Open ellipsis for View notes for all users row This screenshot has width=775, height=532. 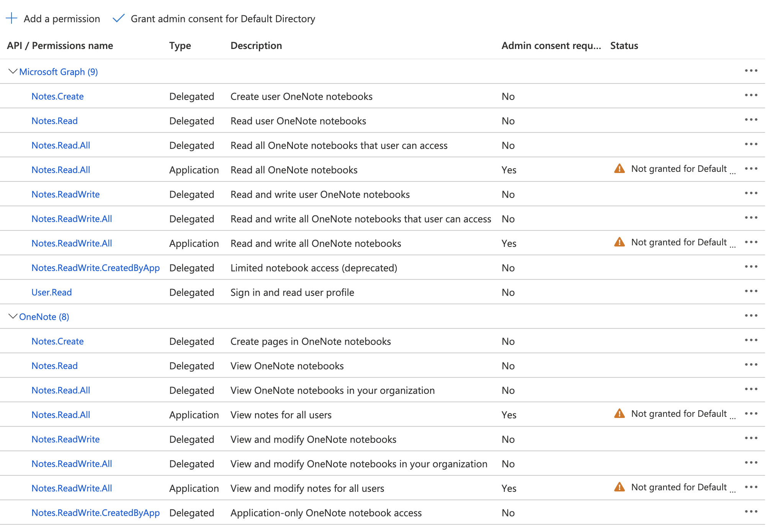click(x=751, y=414)
